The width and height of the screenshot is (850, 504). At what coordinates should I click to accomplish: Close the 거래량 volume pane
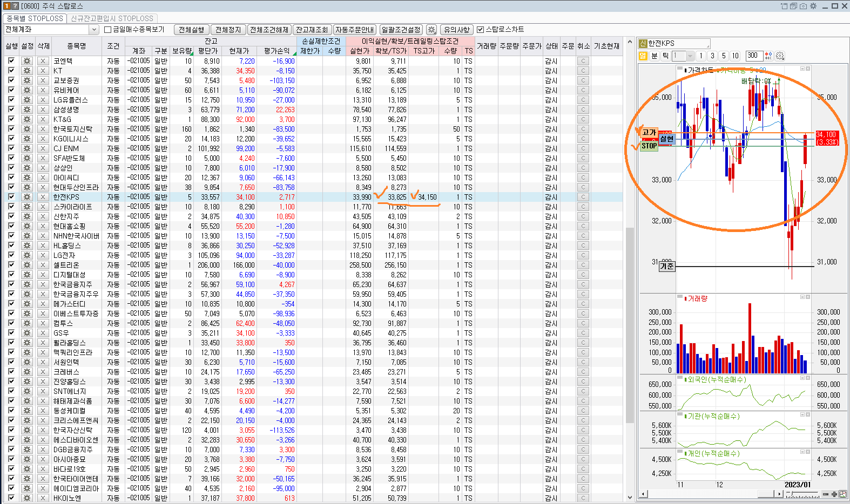[x=808, y=297]
